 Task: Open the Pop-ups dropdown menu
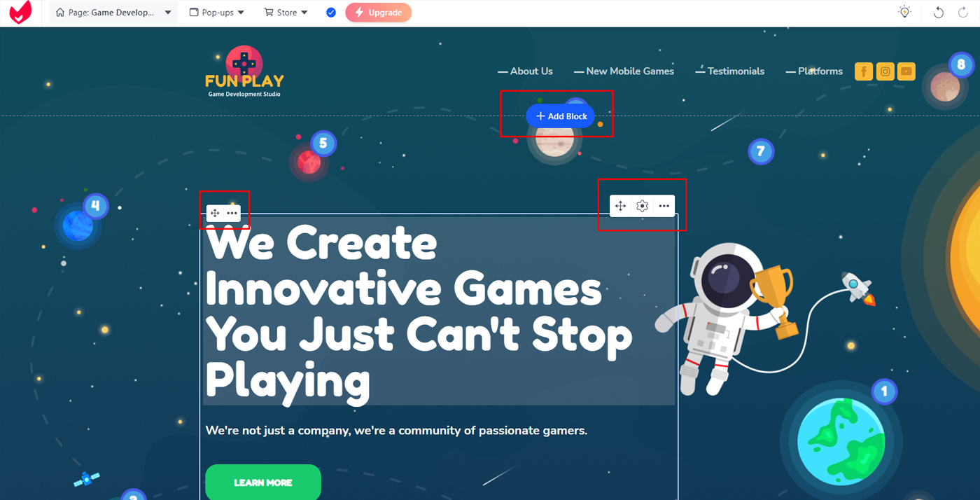pyautogui.click(x=217, y=13)
